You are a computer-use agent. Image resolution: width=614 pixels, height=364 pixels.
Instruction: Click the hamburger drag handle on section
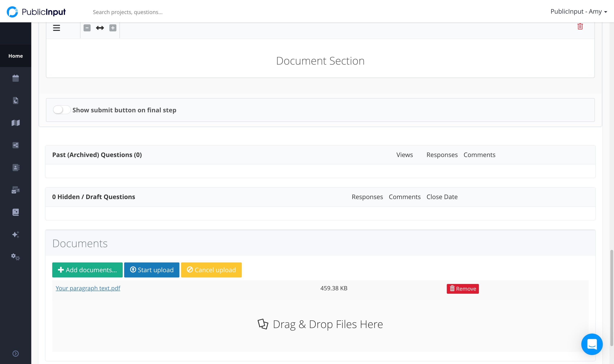56,28
